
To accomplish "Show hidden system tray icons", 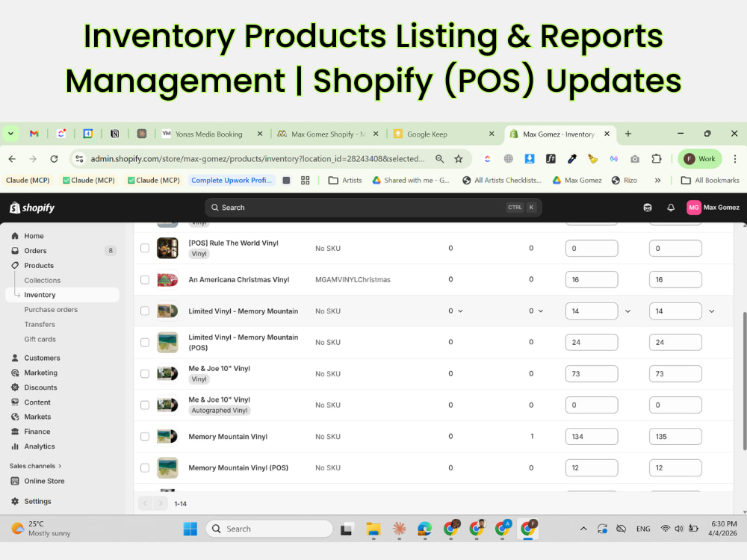I will 583,529.
